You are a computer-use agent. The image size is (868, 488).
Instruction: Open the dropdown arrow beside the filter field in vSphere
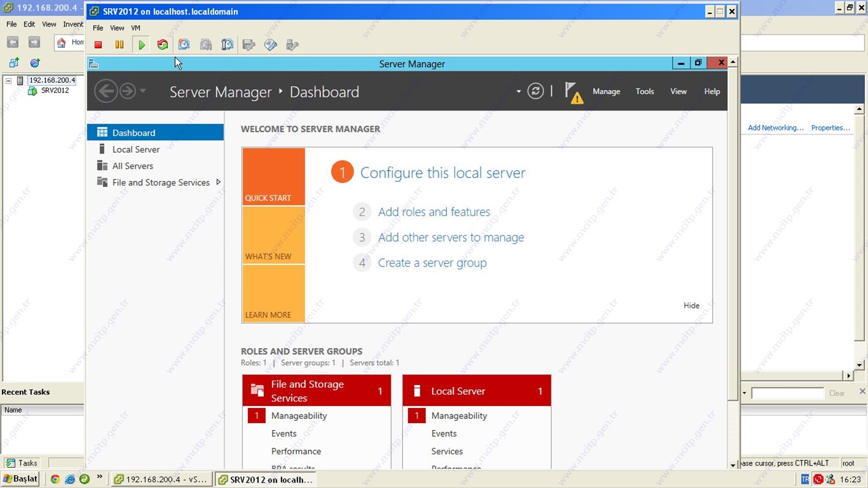(745, 393)
